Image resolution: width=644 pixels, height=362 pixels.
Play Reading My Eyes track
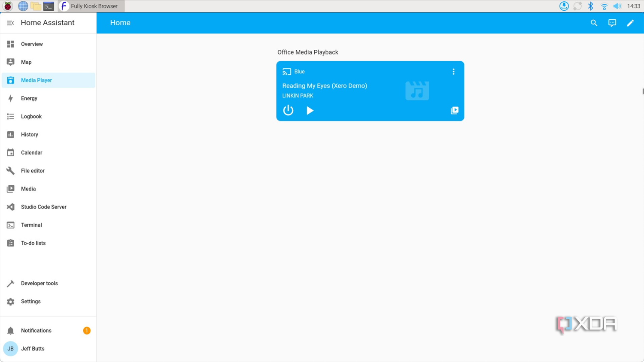click(310, 111)
